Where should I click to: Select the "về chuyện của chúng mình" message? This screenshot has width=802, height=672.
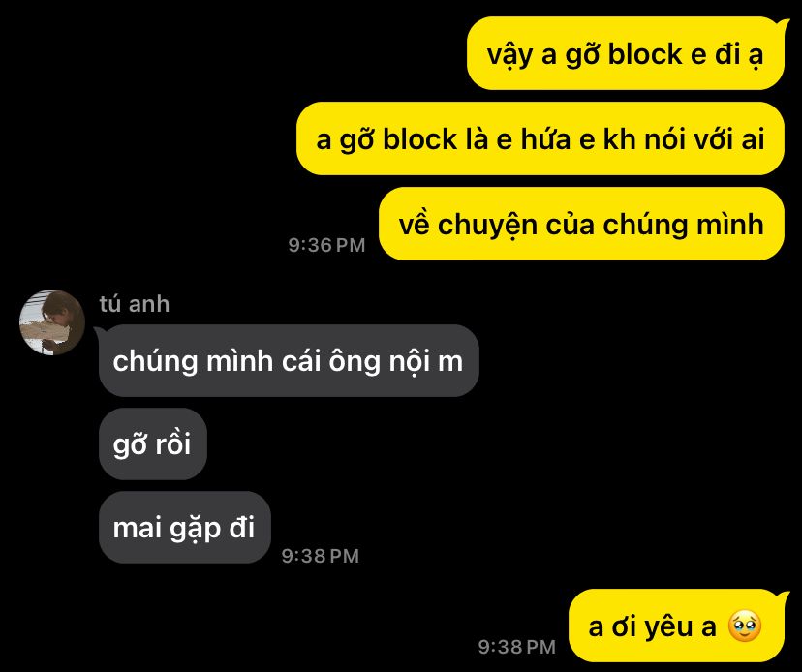(x=581, y=224)
